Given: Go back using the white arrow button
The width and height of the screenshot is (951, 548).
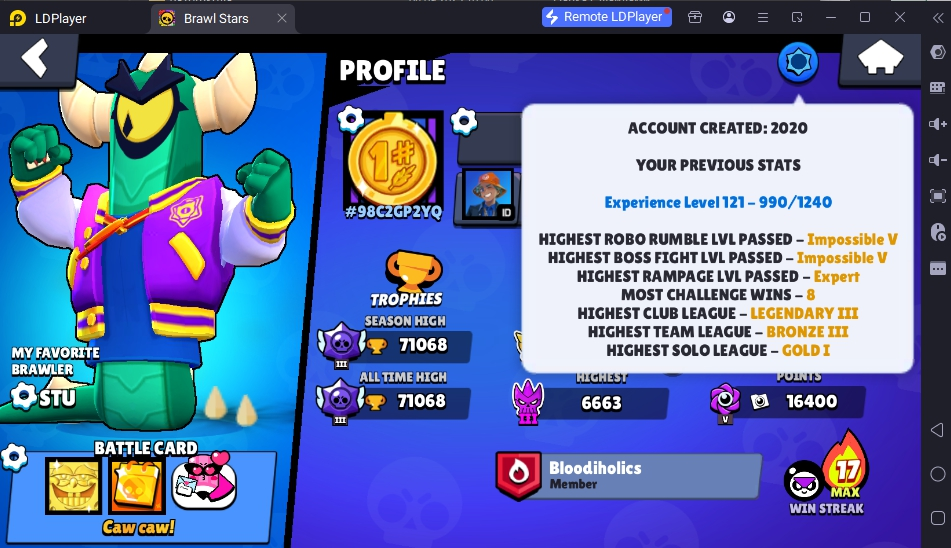Looking at the screenshot, I should click(35, 58).
